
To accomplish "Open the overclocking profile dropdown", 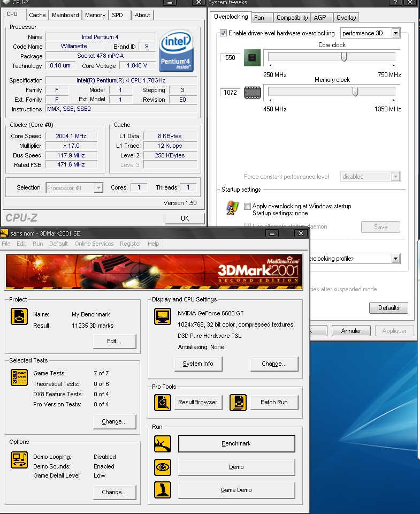I will pyautogui.click(x=395, y=259).
